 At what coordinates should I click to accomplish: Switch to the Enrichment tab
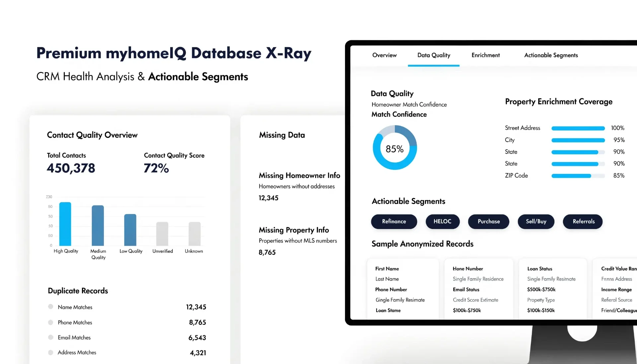[485, 55]
